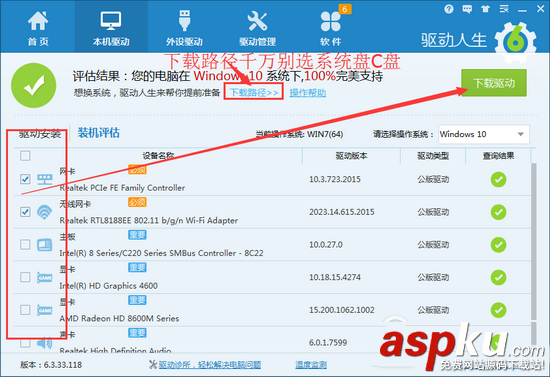Click the large green evaluation checkmark icon
Viewport: 550px width, 377px height.
(34, 85)
